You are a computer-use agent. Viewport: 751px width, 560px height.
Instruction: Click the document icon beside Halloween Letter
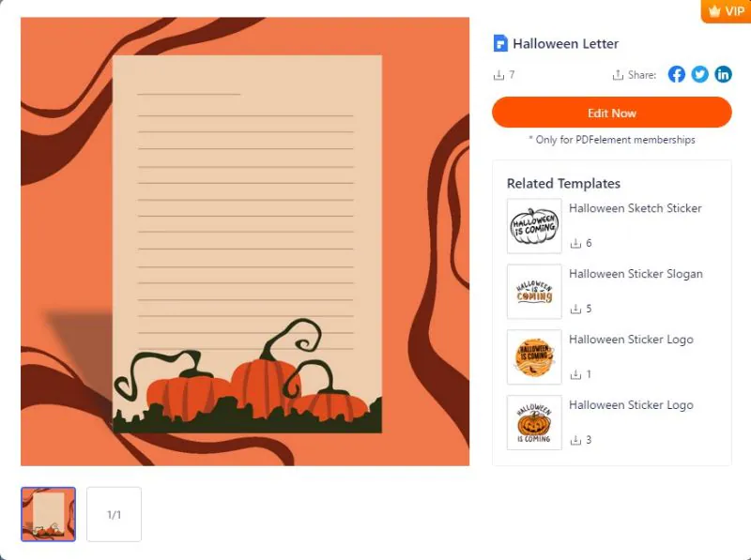click(500, 43)
